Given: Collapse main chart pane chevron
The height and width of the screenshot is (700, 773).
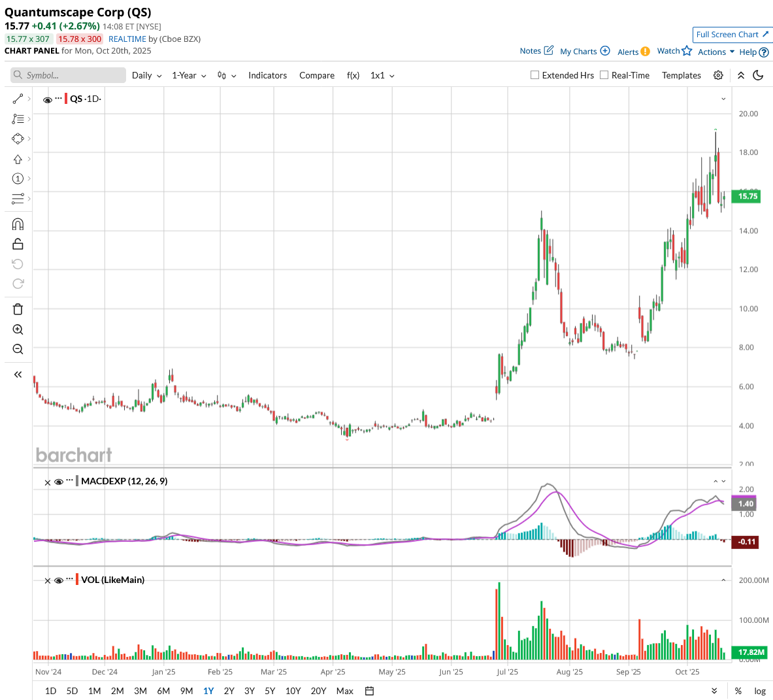Looking at the screenshot, I should point(723,99).
